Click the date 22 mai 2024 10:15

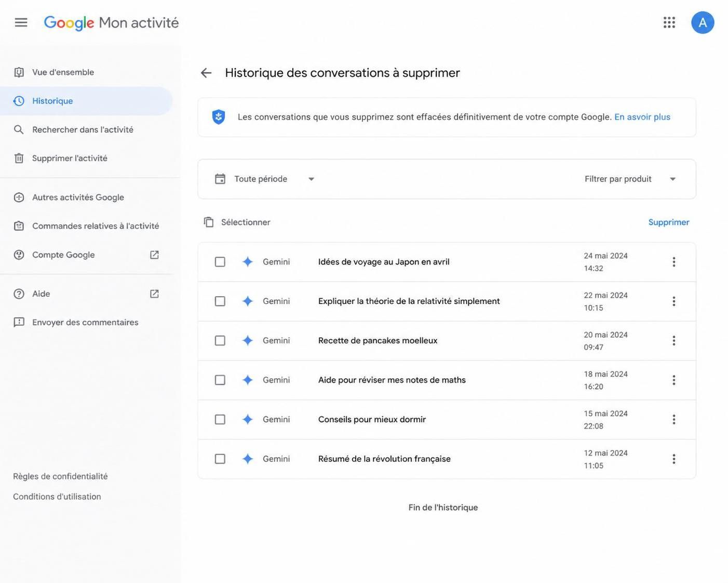click(605, 301)
